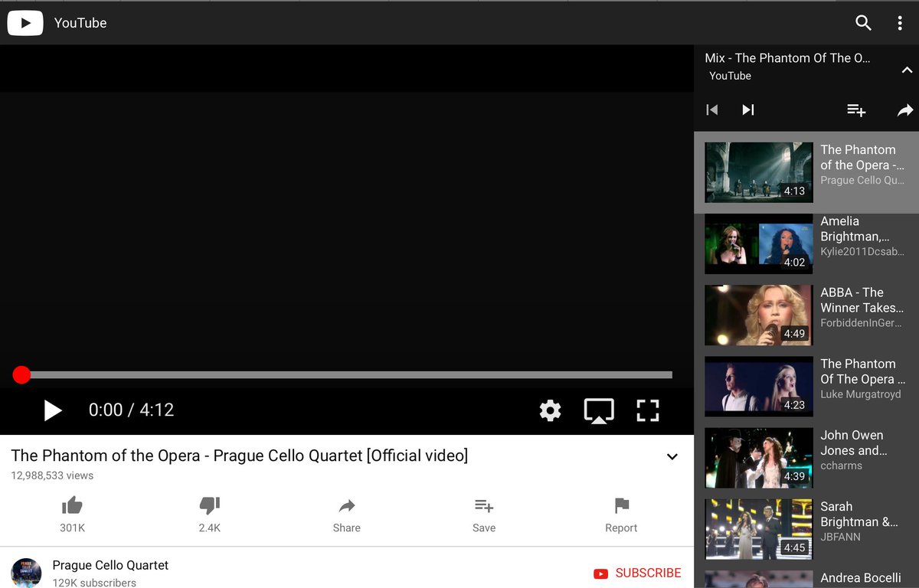
Task: Open John Owen Jones video thumbnail
Action: pos(759,458)
